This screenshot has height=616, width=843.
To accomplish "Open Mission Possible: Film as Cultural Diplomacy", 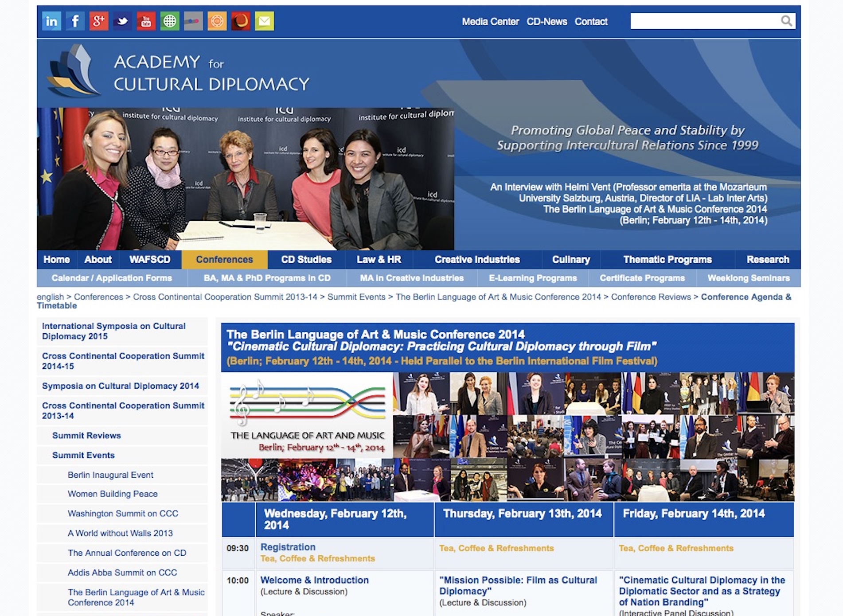I will click(518, 585).
